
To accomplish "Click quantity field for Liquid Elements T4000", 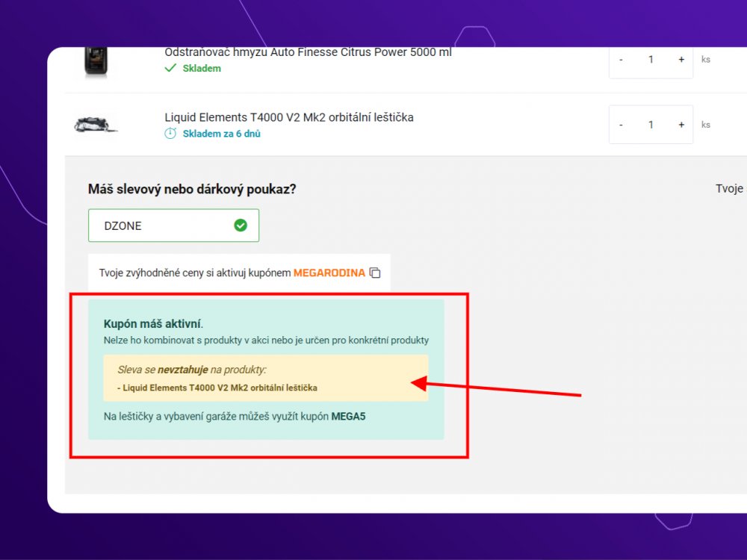I will pos(651,125).
